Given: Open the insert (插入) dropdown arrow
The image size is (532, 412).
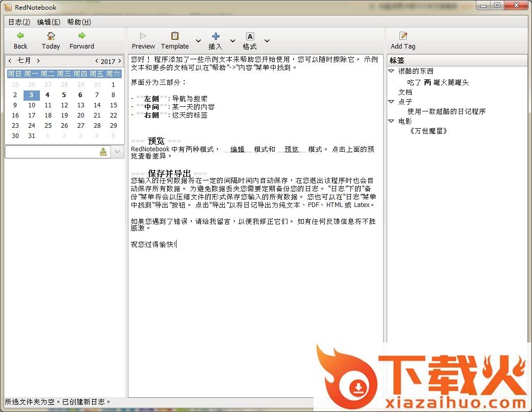Looking at the screenshot, I should pos(233,41).
